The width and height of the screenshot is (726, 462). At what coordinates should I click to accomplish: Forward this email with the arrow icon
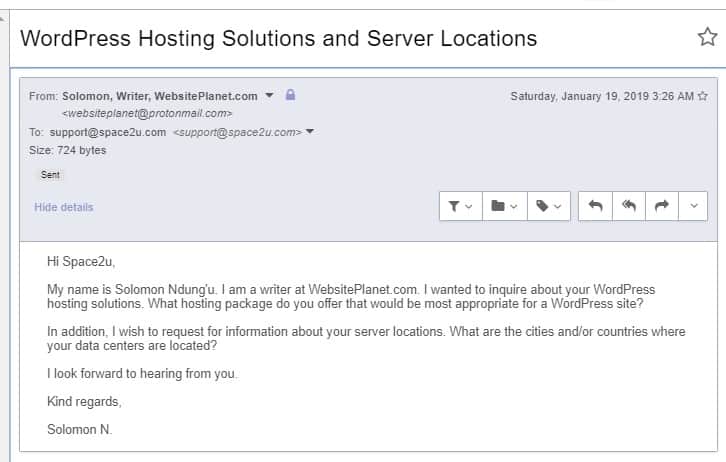pyautogui.click(x=662, y=206)
